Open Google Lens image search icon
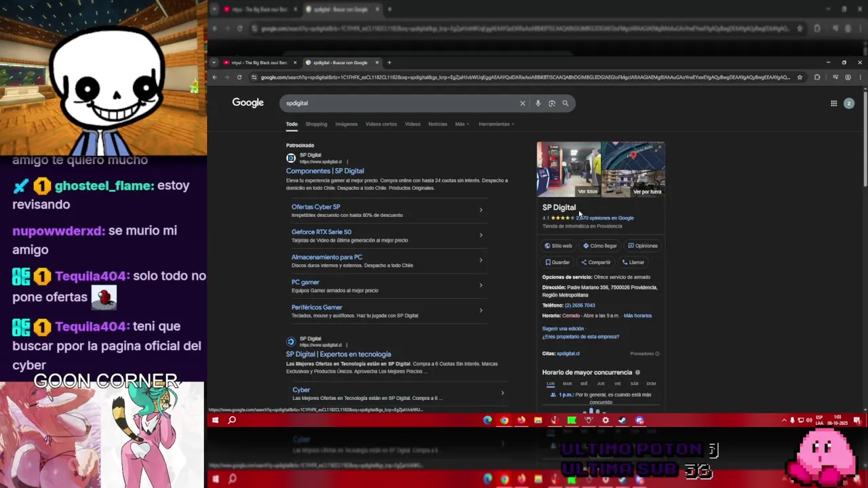 click(x=552, y=104)
